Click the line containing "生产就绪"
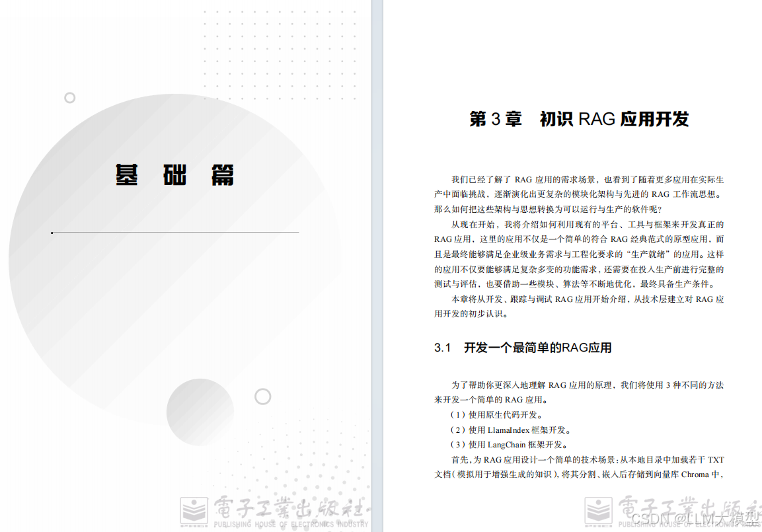This screenshot has width=762, height=532. click(x=579, y=254)
